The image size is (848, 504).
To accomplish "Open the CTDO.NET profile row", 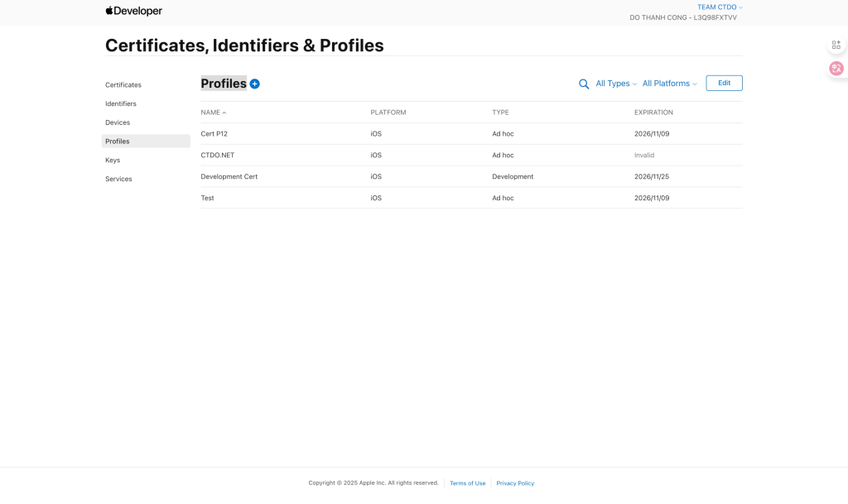I will click(x=218, y=155).
